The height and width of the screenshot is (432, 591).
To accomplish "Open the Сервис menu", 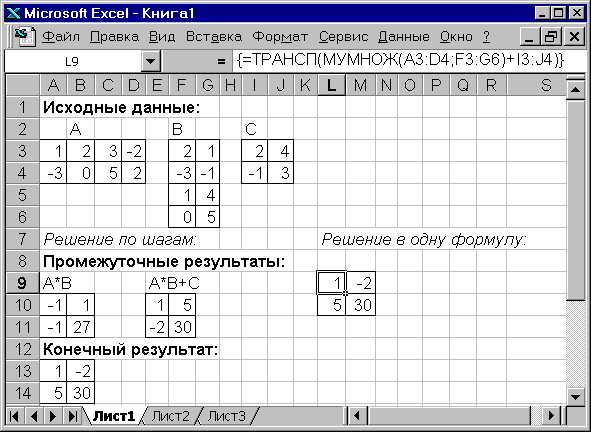I will point(343,37).
